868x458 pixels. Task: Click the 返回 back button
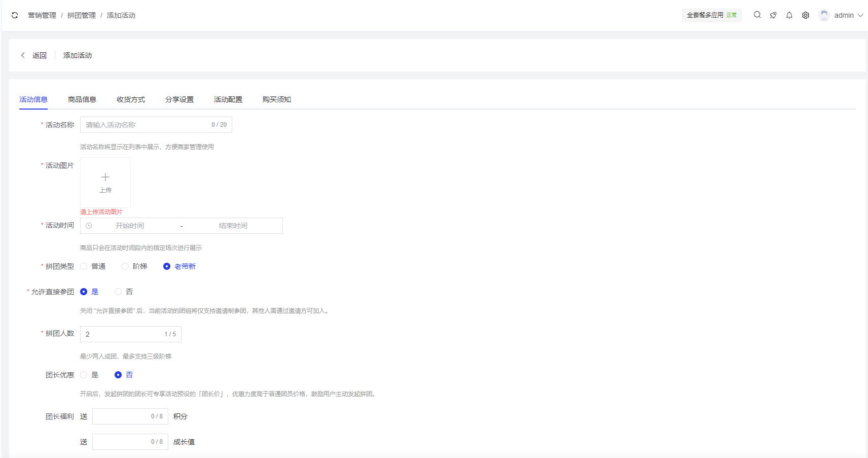click(34, 55)
